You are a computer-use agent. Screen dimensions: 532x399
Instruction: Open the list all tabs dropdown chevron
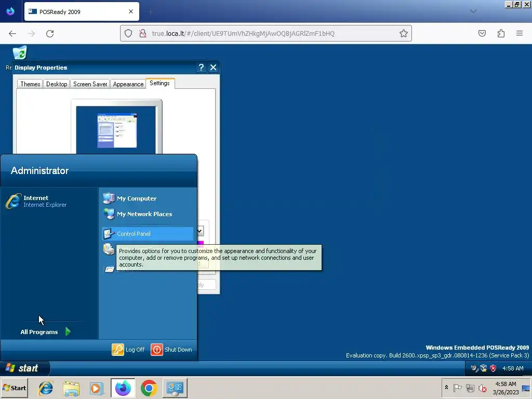[x=473, y=11]
